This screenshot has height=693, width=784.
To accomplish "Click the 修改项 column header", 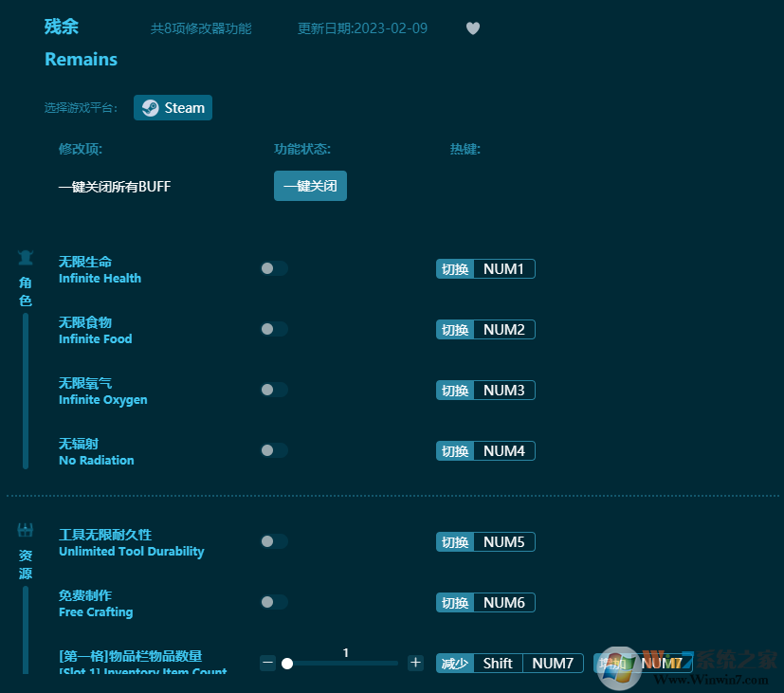I will [81, 149].
